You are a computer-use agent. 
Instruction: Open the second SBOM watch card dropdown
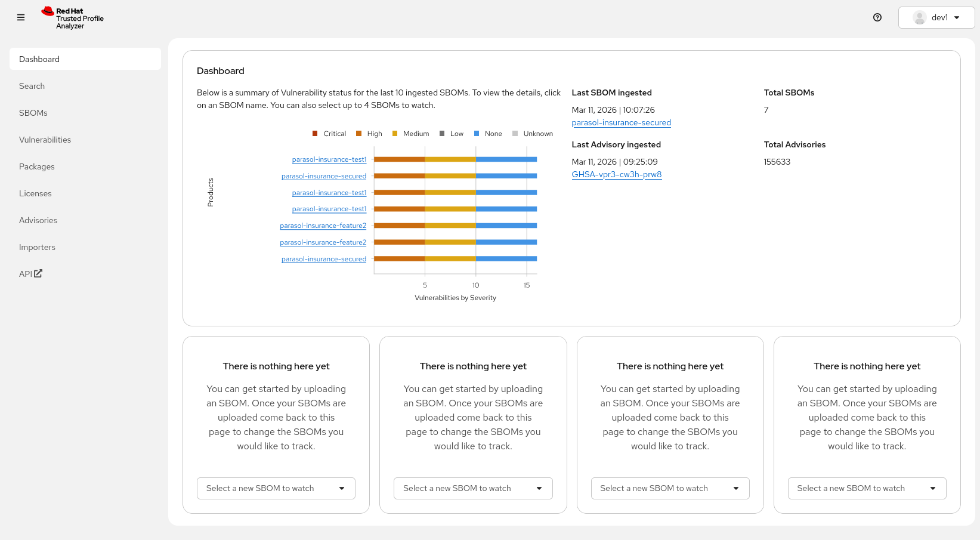pyautogui.click(x=473, y=488)
